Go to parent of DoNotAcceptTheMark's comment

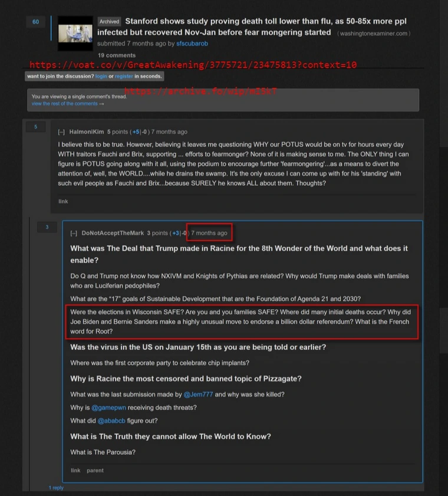tap(95, 471)
